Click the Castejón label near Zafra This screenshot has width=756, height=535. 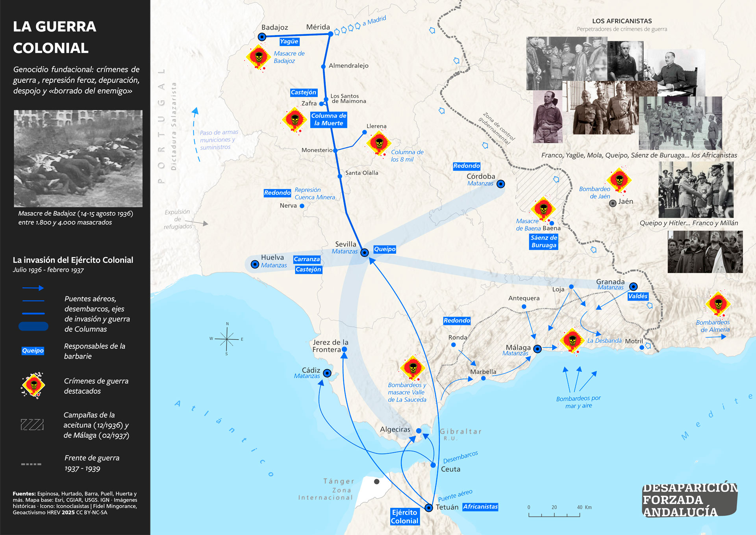304,92
